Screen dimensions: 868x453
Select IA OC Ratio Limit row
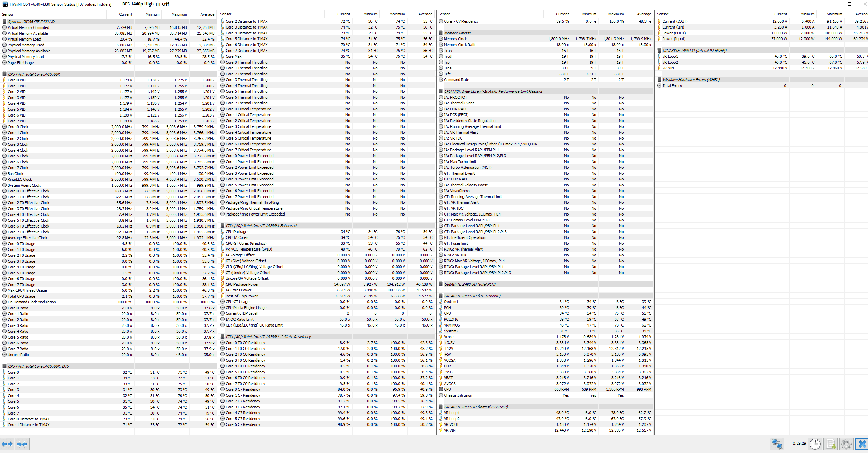coord(327,319)
